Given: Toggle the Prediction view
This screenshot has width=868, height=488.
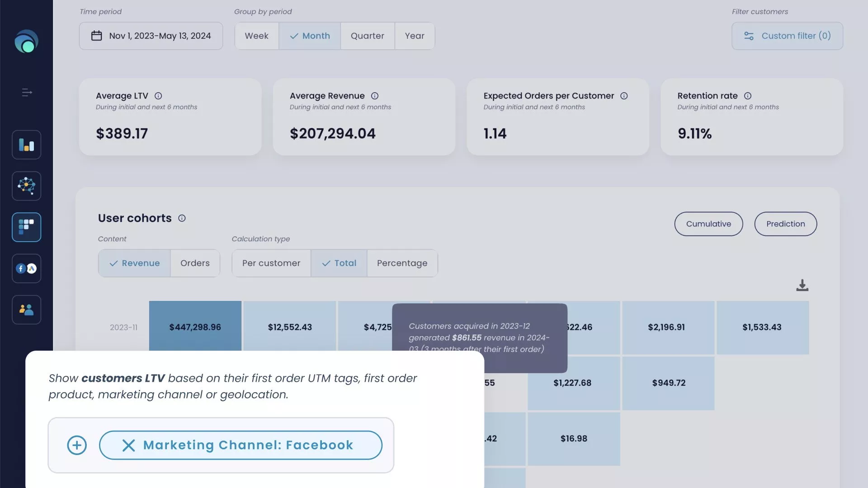Looking at the screenshot, I should tap(785, 224).
